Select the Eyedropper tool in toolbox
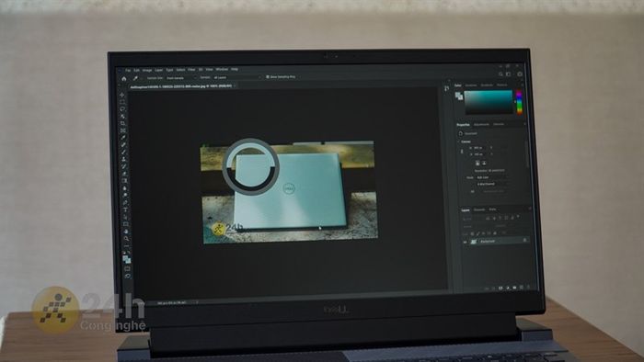 point(122,138)
